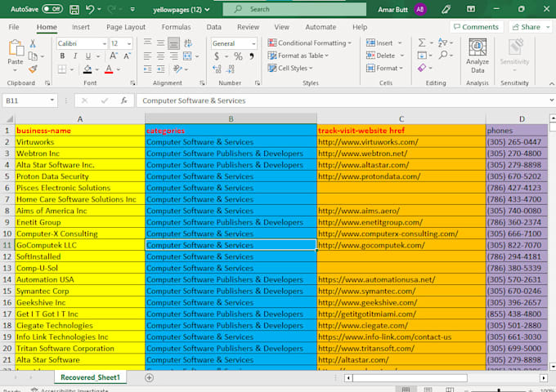The height and width of the screenshot is (392, 556).
Task: Click the Increase Indent icon
Action: [x=160, y=69]
